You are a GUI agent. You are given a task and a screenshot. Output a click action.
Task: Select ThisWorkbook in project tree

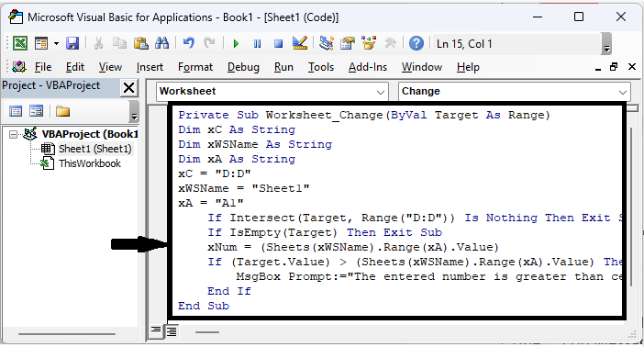90,163
